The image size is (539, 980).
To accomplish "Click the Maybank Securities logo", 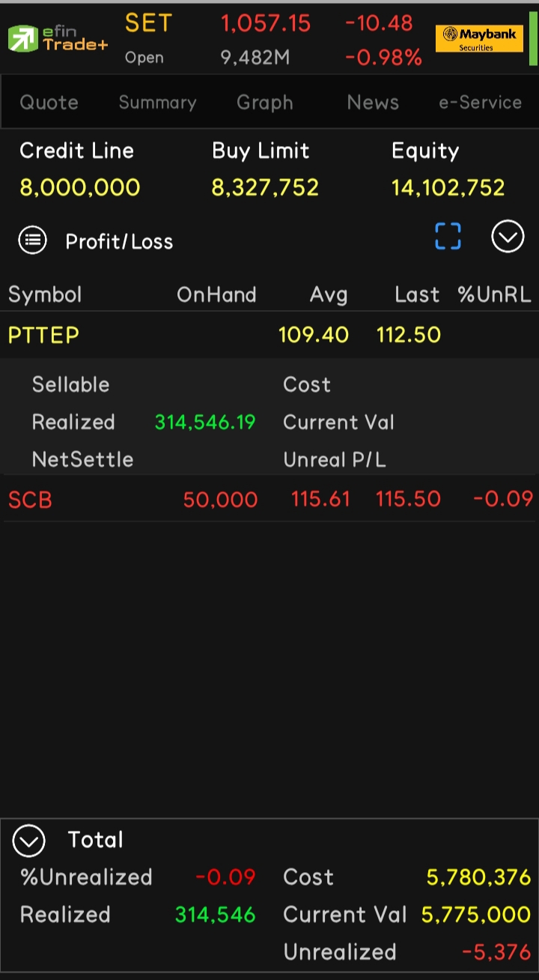I will coord(479,38).
